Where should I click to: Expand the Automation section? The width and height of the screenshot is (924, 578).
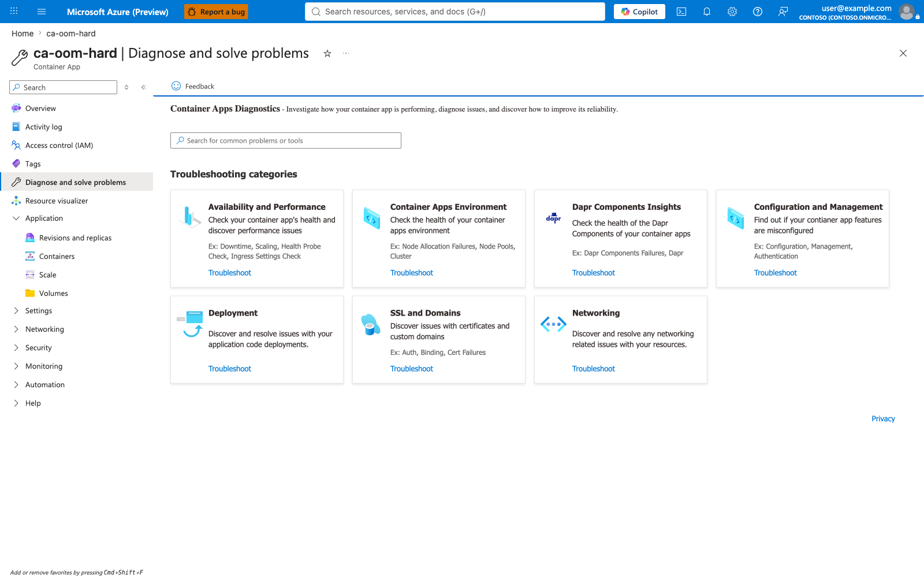pos(16,385)
